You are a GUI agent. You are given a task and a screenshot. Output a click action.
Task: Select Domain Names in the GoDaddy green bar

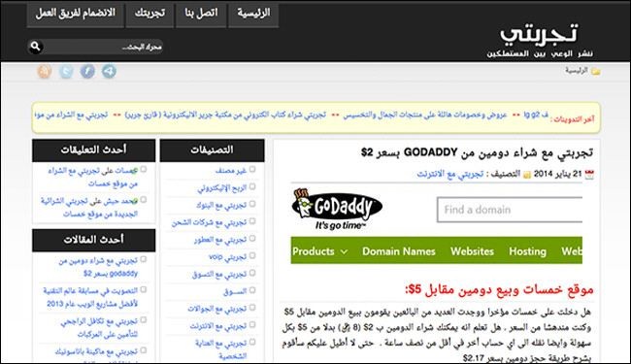pyautogui.click(x=399, y=251)
